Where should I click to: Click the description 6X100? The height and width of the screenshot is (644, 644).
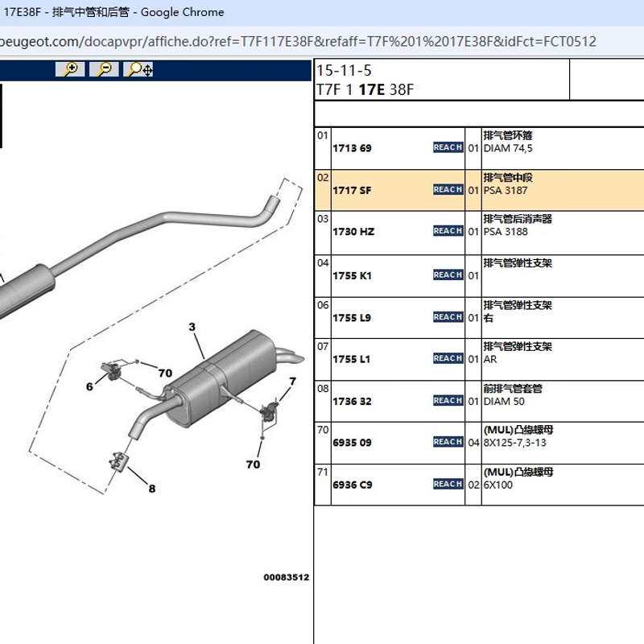[497, 485]
